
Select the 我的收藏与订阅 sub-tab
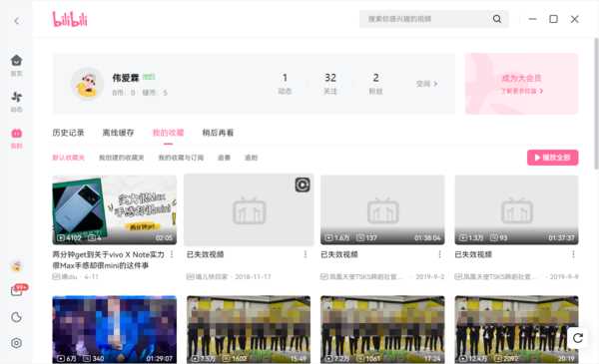coord(181,158)
